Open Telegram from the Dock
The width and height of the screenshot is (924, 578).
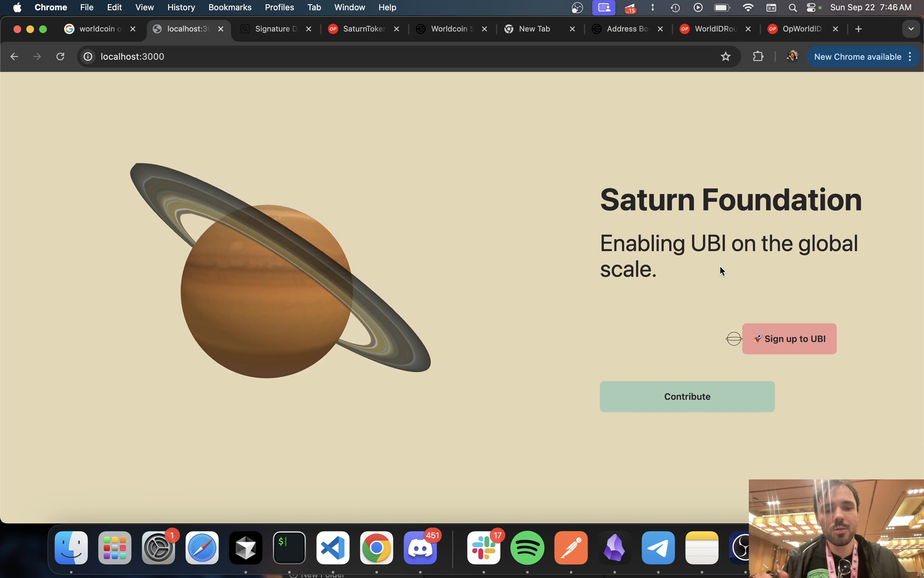click(x=658, y=548)
